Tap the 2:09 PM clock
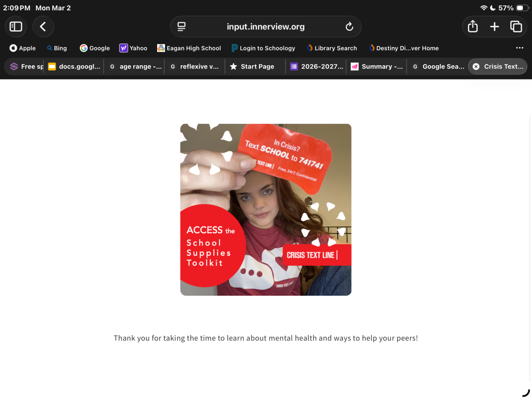 click(17, 8)
